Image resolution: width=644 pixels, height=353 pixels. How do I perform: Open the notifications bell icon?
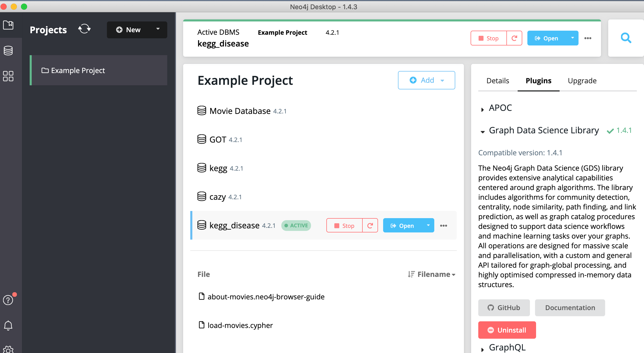click(8, 325)
